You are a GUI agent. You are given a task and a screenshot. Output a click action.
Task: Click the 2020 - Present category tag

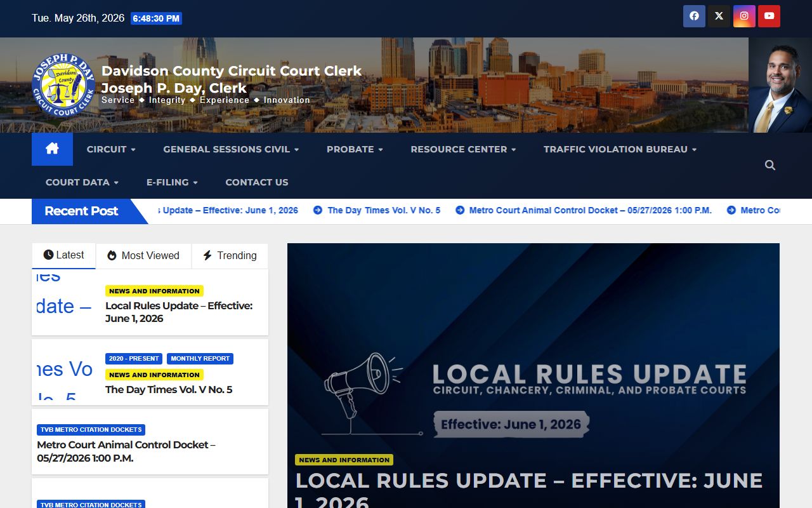[134, 358]
